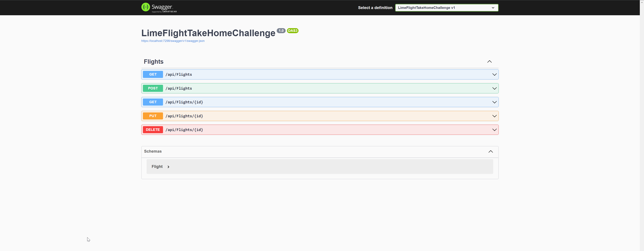Click the LimeFlightTakeHomeChallenge title

pyautogui.click(x=208, y=33)
